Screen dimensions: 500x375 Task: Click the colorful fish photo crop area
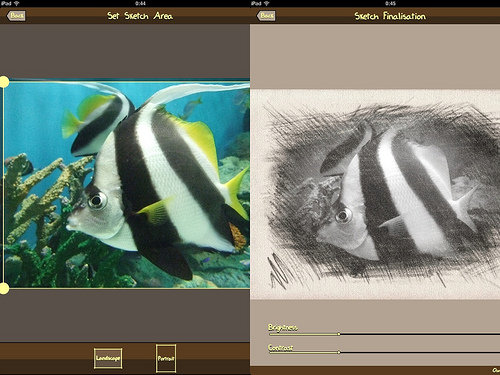pos(127,183)
